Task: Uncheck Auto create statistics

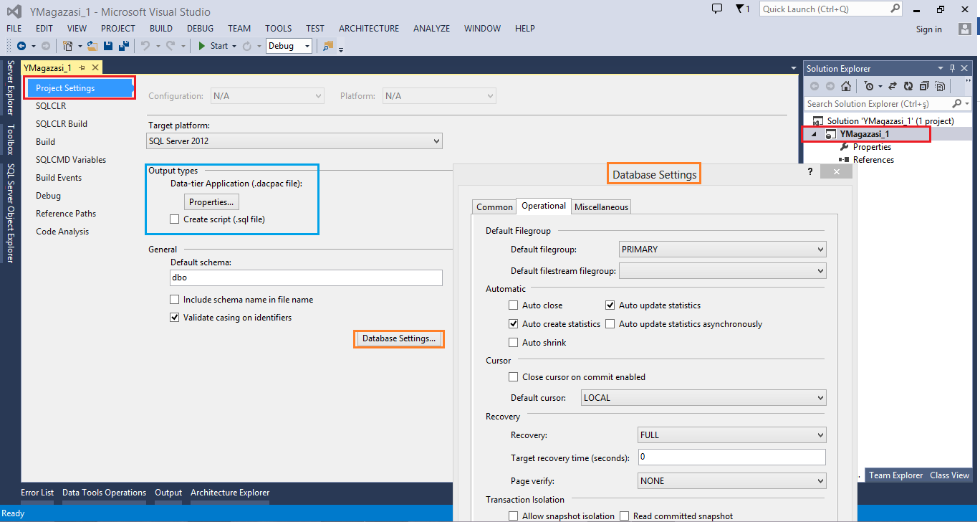Action: point(513,324)
